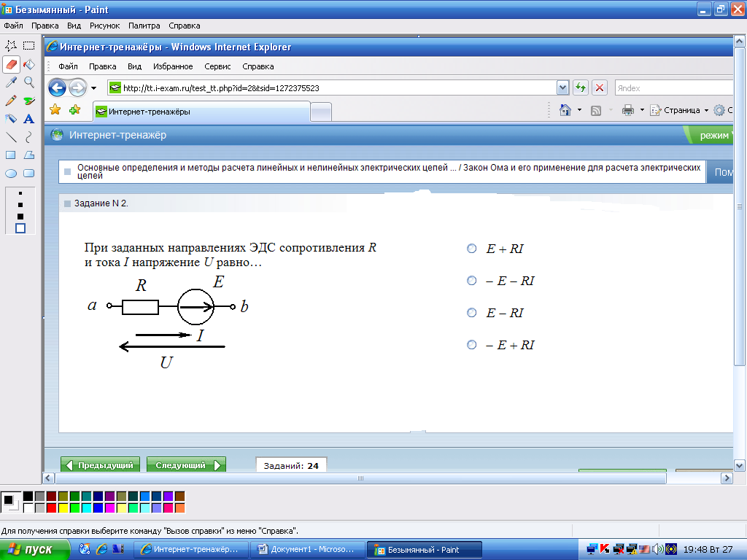Expand the Home button dropdown arrow
This screenshot has height=560, width=747.
point(579,110)
